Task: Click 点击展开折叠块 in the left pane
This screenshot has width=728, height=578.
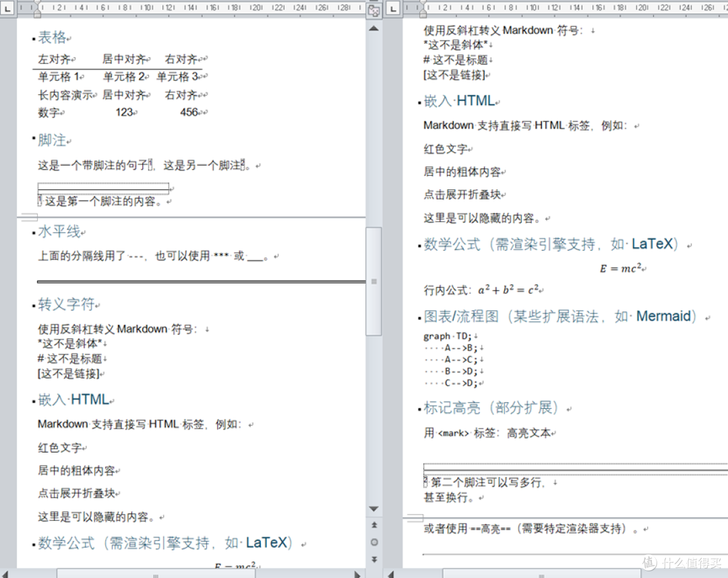Action: (x=77, y=494)
